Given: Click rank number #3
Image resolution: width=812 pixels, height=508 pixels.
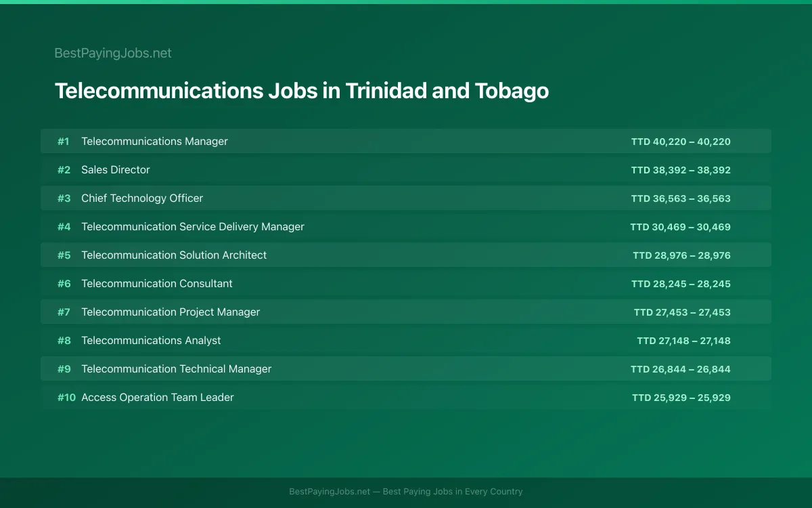Looking at the screenshot, I should click(64, 198).
